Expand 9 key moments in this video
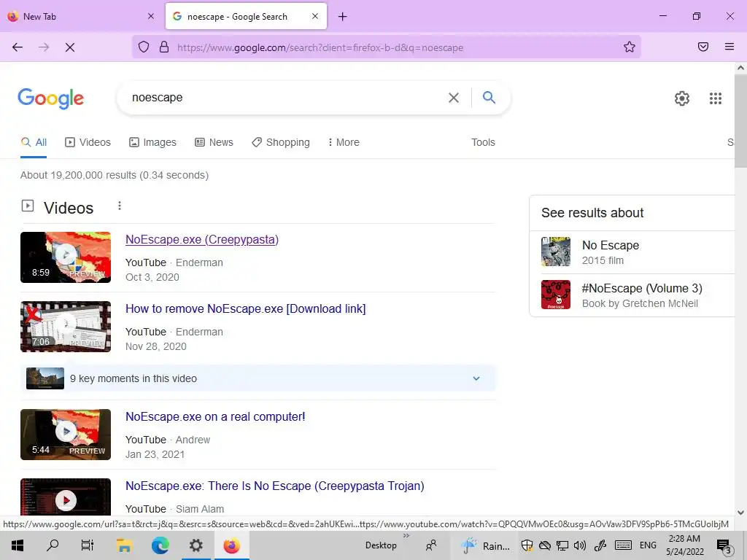Image resolution: width=747 pixels, height=560 pixels. coord(258,378)
